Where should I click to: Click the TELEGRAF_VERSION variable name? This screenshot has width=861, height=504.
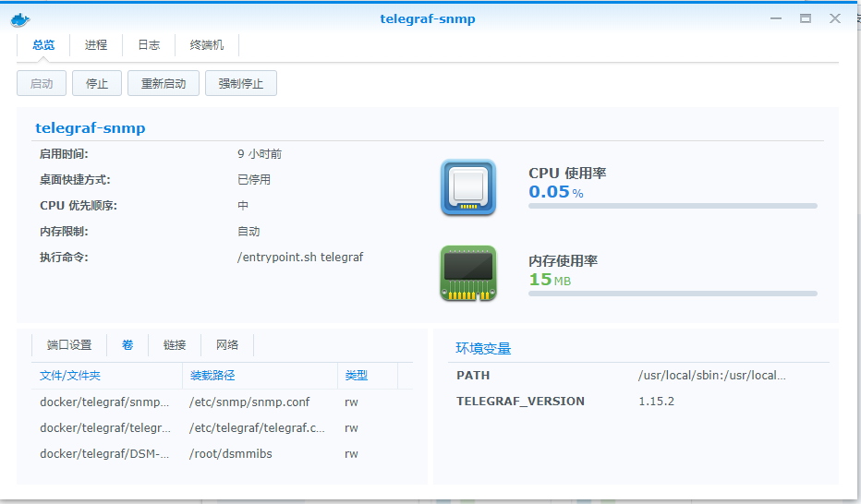[x=520, y=402]
